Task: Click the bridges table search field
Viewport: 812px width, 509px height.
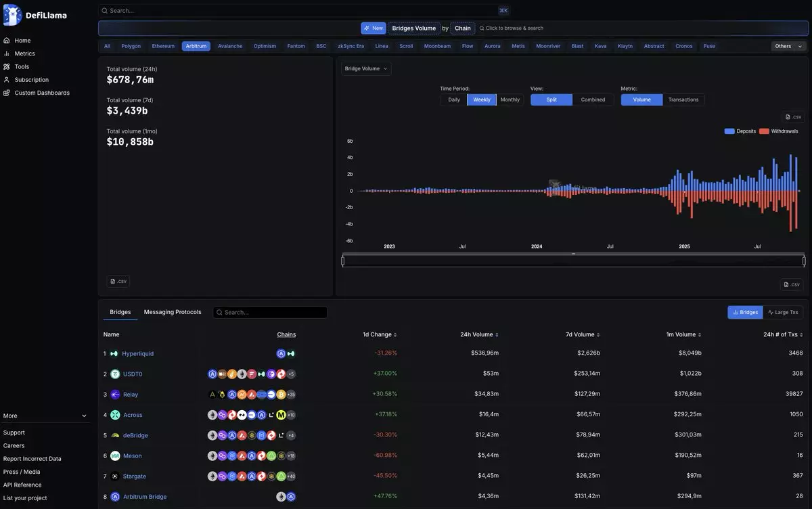Action: [x=270, y=312]
